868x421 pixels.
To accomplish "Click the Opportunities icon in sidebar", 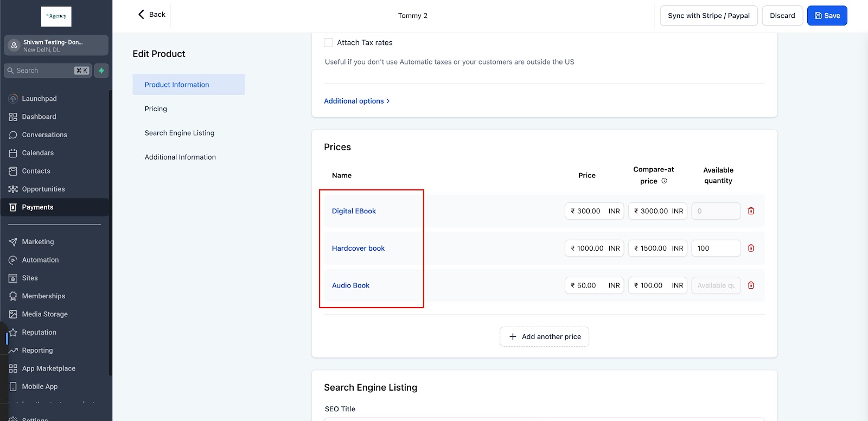I will click(x=13, y=189).
